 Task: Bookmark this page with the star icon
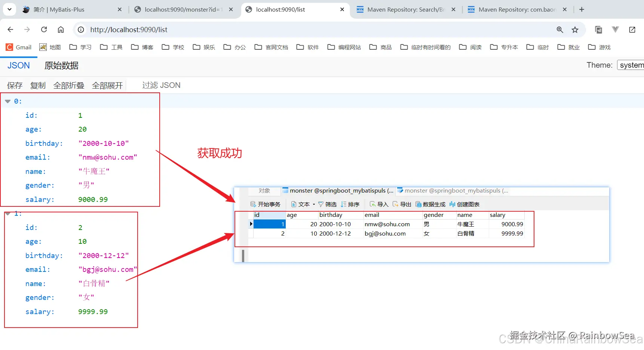point(575,30)
